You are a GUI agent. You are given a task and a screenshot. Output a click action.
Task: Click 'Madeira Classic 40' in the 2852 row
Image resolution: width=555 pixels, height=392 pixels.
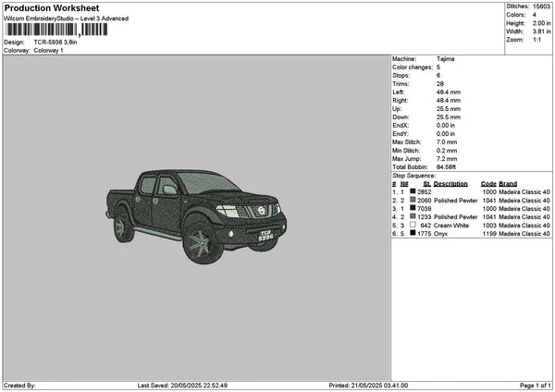pos(524,191)
